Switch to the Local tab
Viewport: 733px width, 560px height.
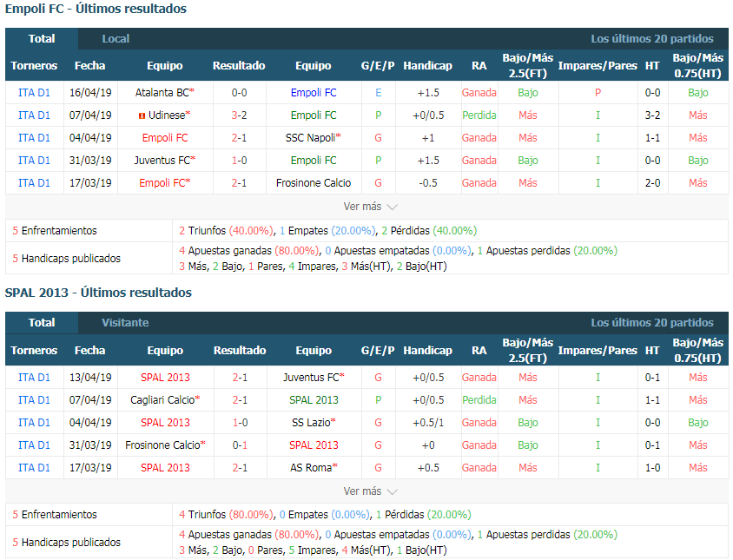point(116,39)
